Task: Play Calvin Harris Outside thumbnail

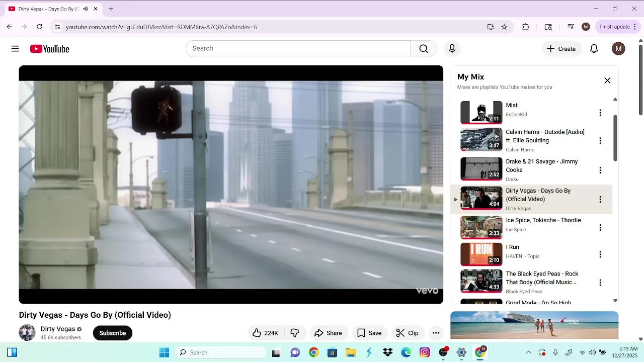Action: point(481,139)
